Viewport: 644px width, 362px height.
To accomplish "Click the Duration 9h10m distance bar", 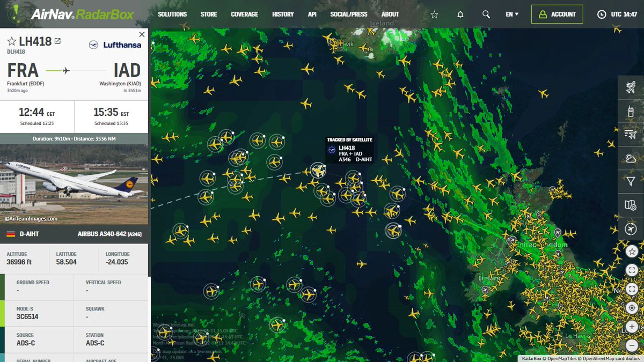I will click(74, 139).
